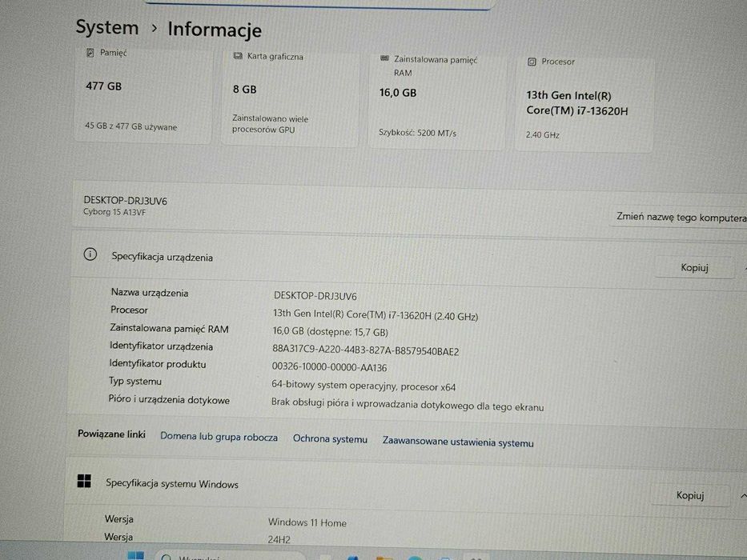Click the Typ systemu label
747x560 pixels.
(x=135, y=381)
